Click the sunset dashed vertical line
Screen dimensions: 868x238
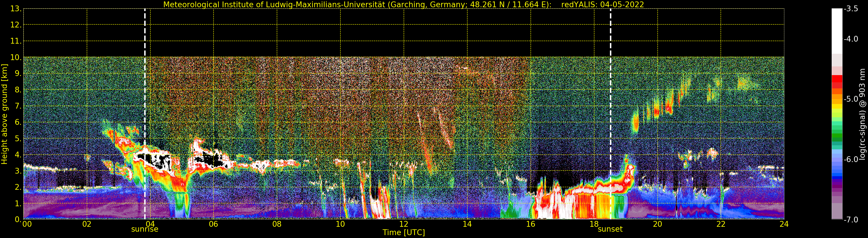610,114
